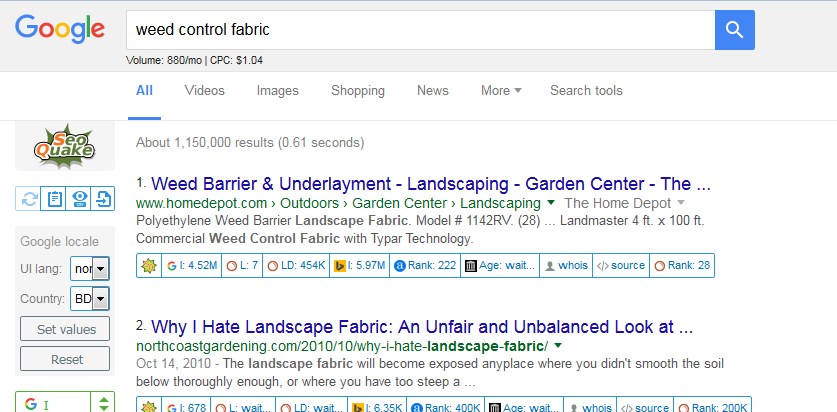Click the 'About 1,150,000 results' text
837x412 pixels.
[x=250, y=143]
